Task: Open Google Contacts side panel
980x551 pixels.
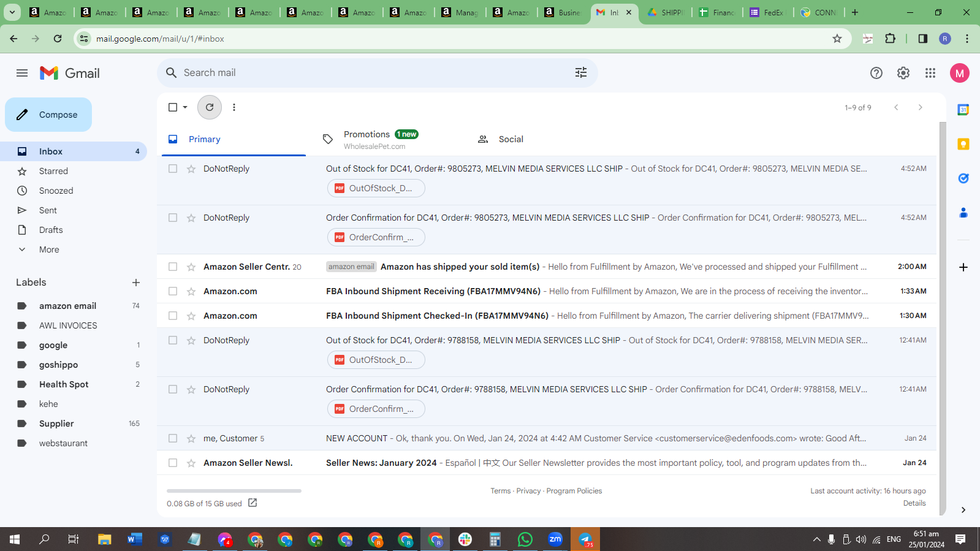Action: pos(963,213)
